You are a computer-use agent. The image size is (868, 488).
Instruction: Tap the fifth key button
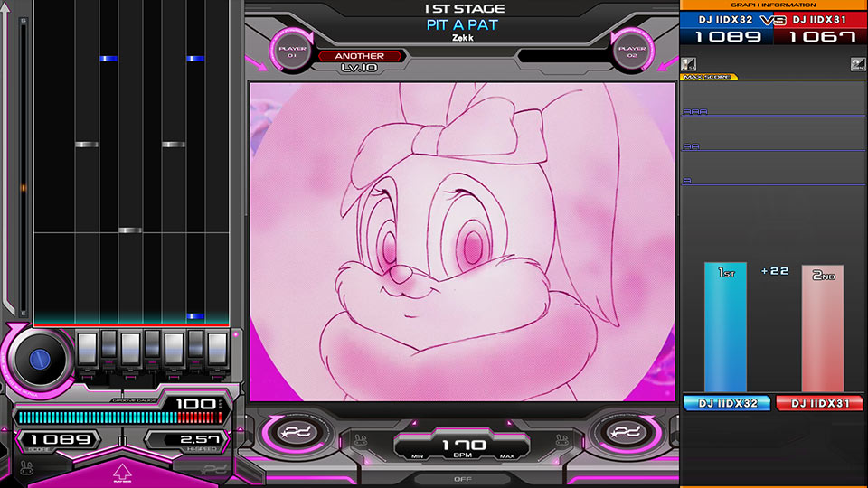coord(174,349)
